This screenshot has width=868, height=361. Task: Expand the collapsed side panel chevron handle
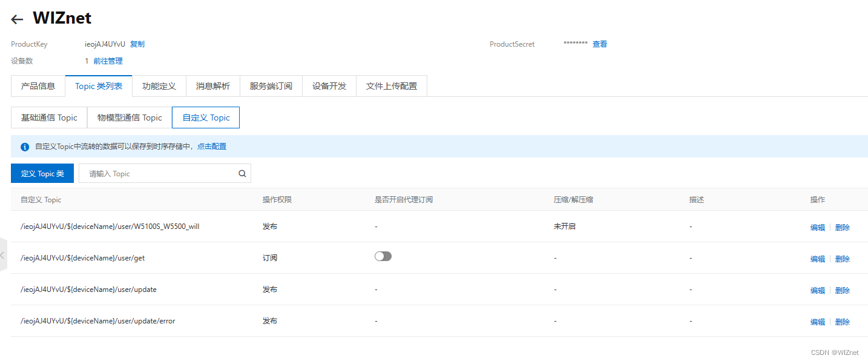[3, 256]
